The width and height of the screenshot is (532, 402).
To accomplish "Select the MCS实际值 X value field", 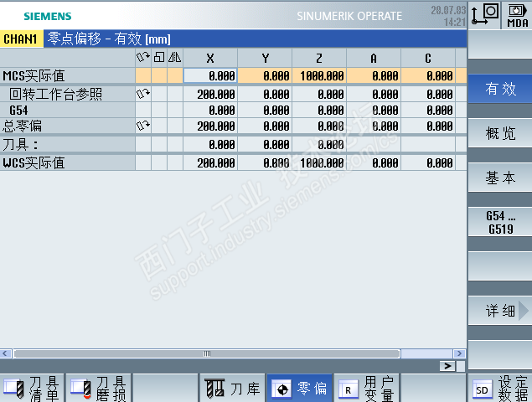I will coord(210,75).
